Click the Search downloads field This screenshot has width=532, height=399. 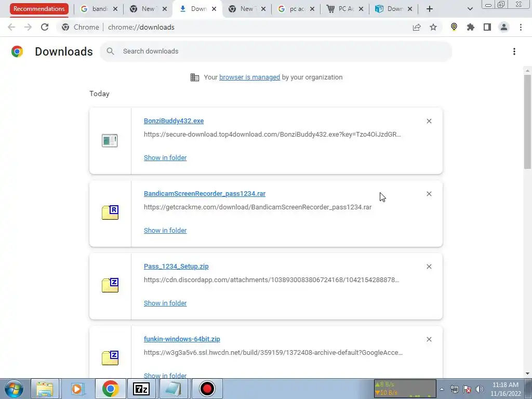click(x=275, y=51)
